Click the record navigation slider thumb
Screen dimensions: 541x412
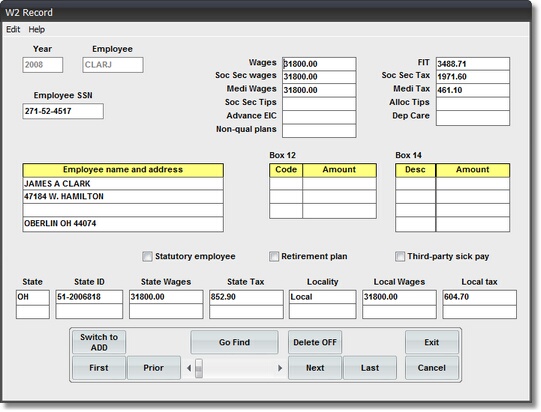(x=199, y=368)
